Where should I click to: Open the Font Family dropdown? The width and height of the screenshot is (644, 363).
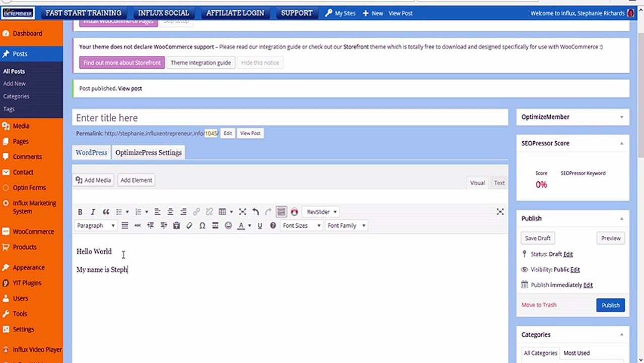346,225
